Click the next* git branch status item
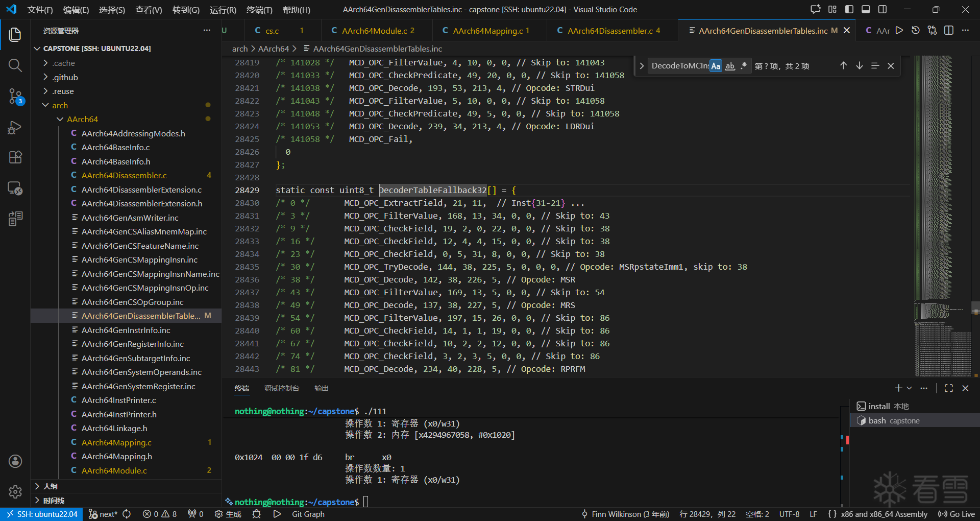This screenshot has width=980, height=521. coord(103,514)
